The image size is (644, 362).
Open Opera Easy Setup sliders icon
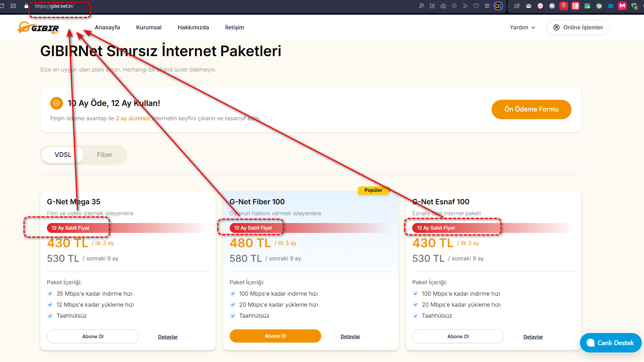pos(487,6)
